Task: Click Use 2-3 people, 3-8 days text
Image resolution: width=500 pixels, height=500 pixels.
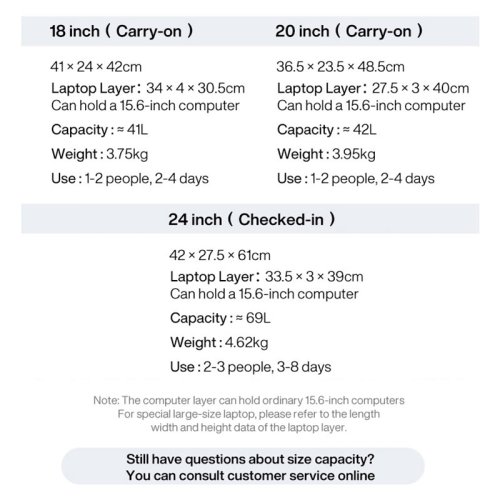Action: (250, 367)
